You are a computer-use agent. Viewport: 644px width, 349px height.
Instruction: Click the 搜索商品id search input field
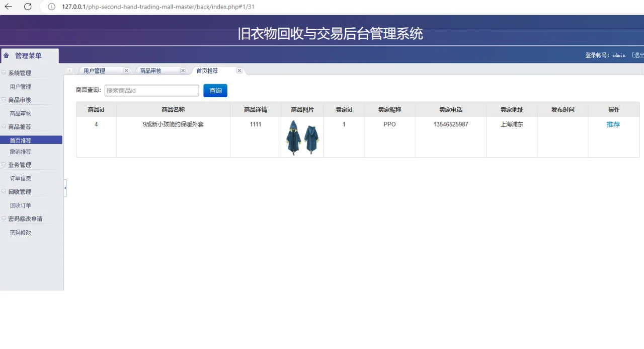(x=151, y=91)
